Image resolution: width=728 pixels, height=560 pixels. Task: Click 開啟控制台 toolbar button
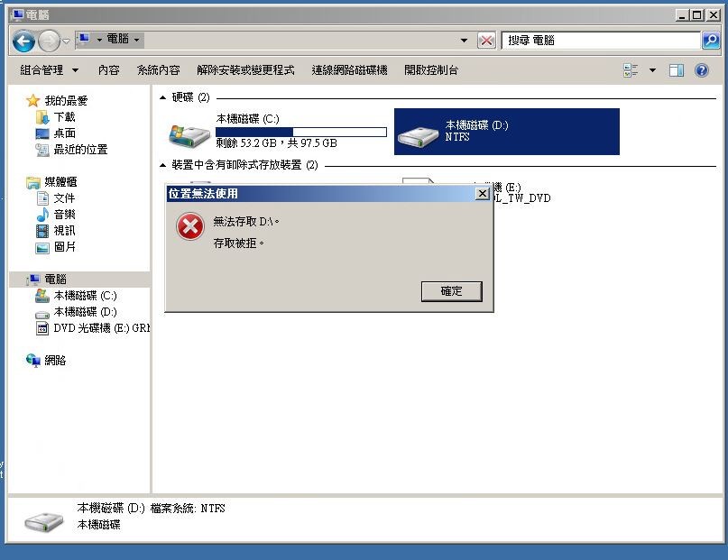431,70
